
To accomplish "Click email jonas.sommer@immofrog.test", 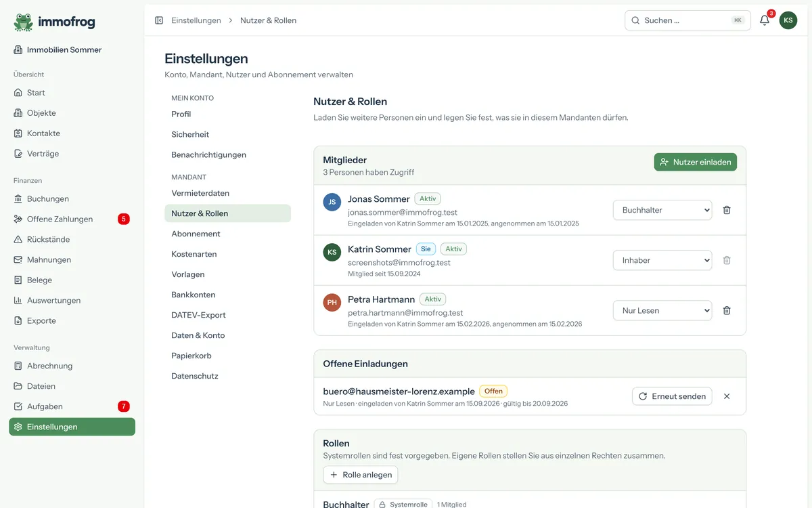I will coord(403,213).
